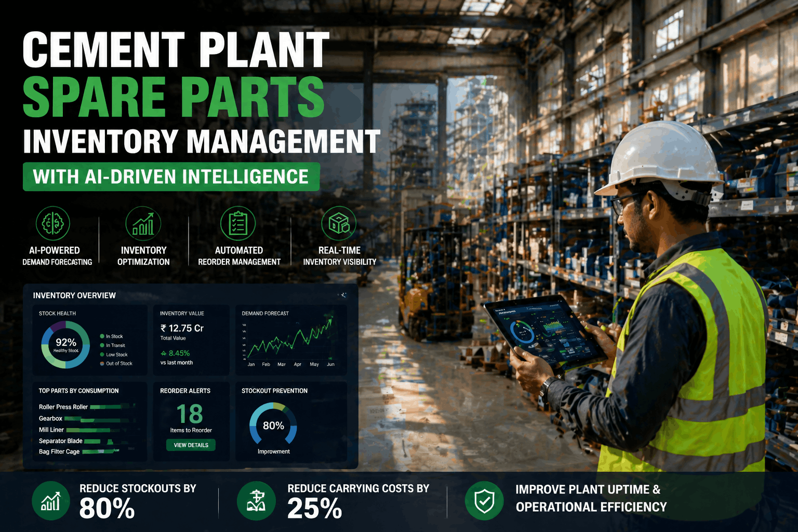798x532 pixels.
Task: Open the Automated Reorder Management clipboard icon
Action: [x=238, y=222]
